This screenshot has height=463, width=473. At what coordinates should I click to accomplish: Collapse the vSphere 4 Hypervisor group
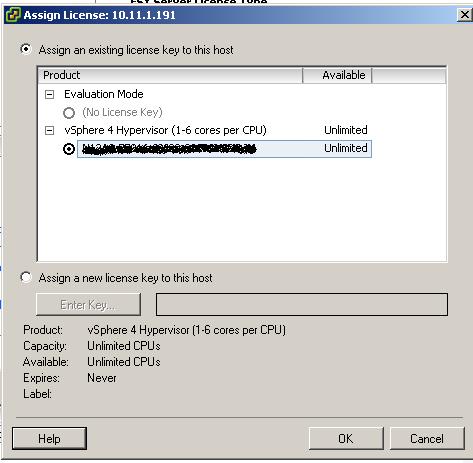click(x=49, y=131)
